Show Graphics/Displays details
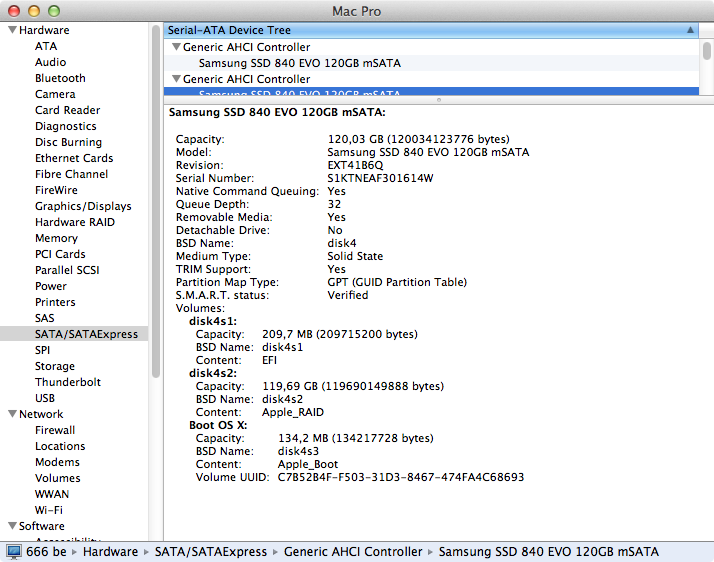The height and width of the screenshot is (562, 714). click(83, 206)
